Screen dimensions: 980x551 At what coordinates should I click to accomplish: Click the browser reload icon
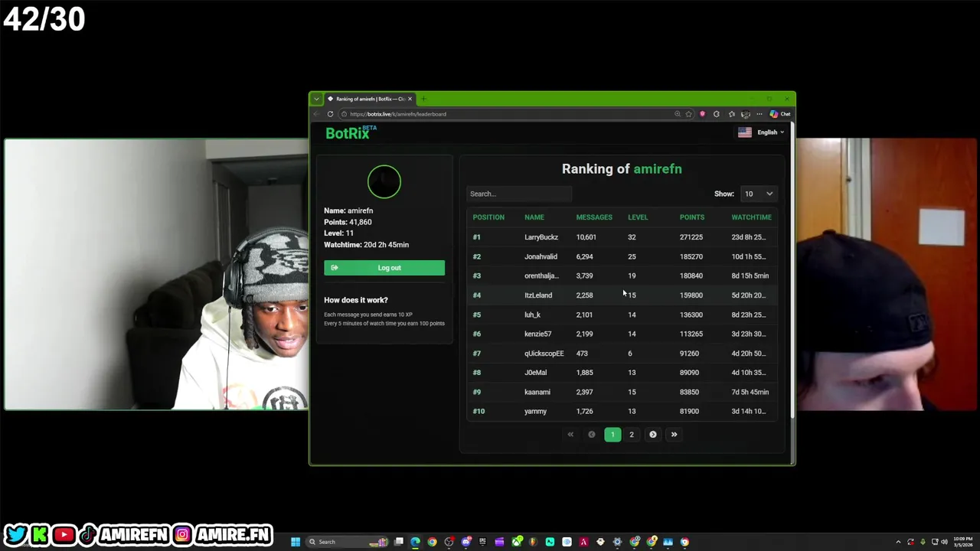pyautogui.click(x=330, y=114)
